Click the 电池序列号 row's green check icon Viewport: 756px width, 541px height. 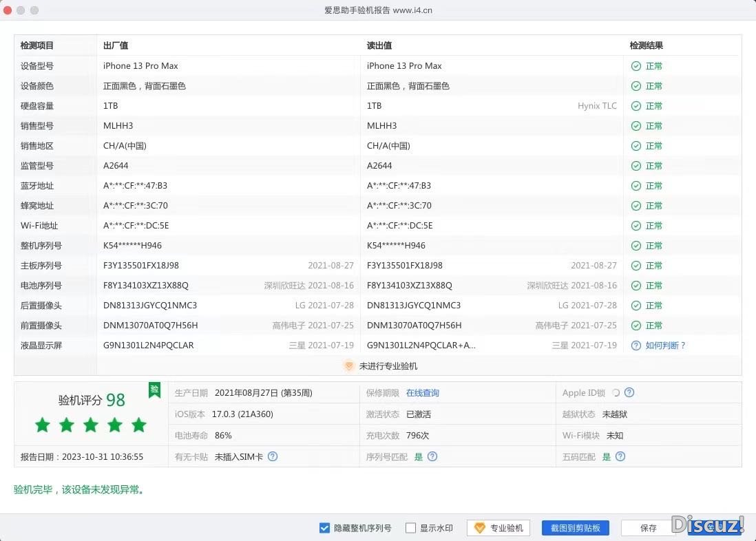click(x=636, y=286)
